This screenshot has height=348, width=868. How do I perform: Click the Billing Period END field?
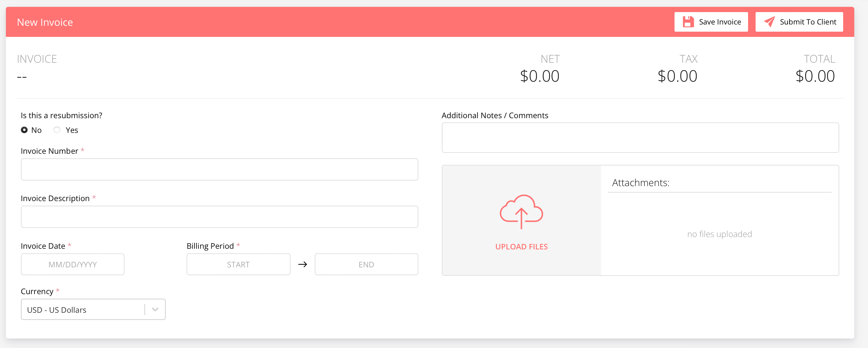pos(366,264)
